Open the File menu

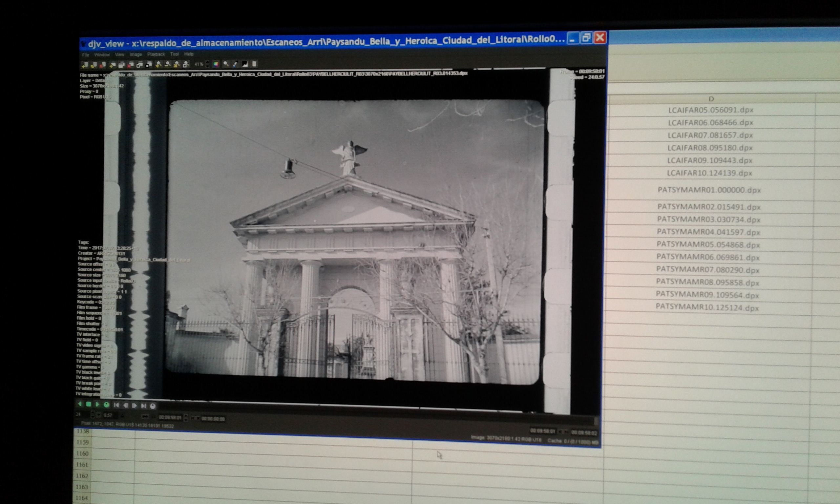click(x=86, y=55)
